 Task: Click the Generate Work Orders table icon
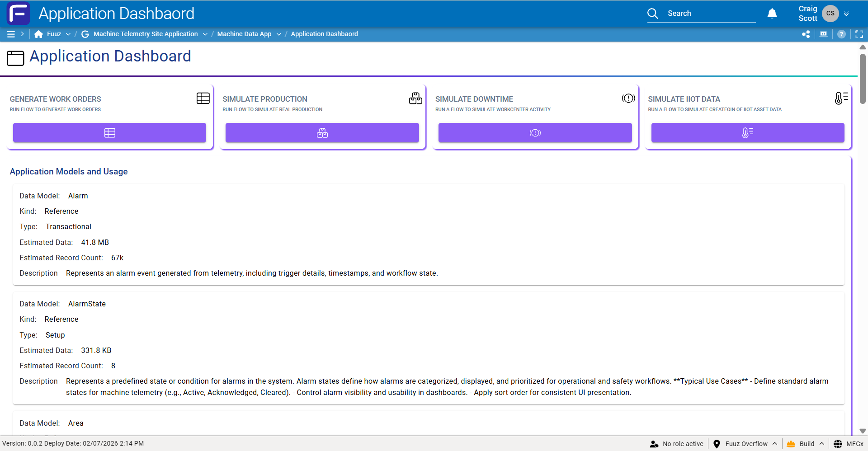tap(203, 98)
